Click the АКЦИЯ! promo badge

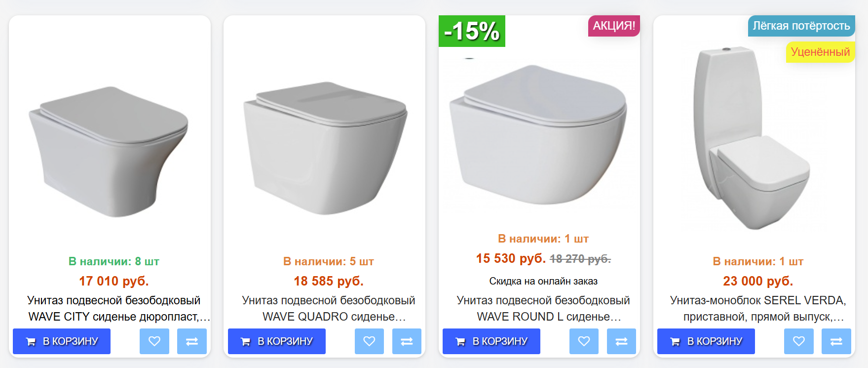(614, 26)
